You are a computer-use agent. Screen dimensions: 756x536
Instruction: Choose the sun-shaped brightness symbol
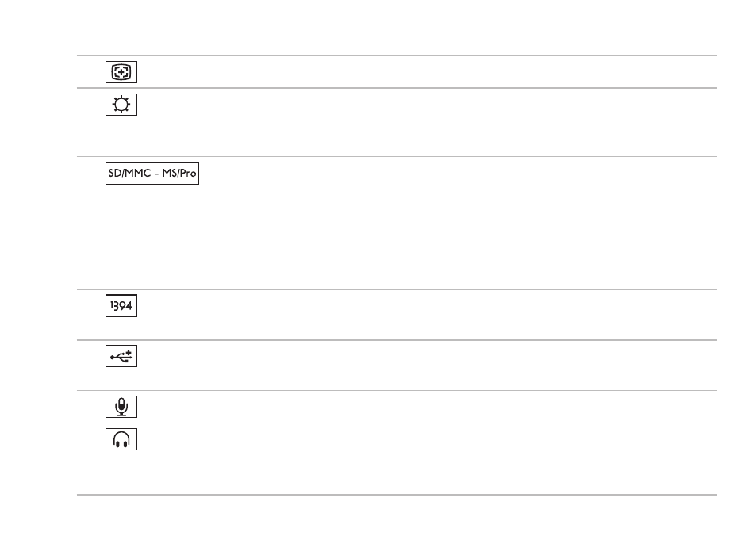pyautogui.click(x=121, y=105)
